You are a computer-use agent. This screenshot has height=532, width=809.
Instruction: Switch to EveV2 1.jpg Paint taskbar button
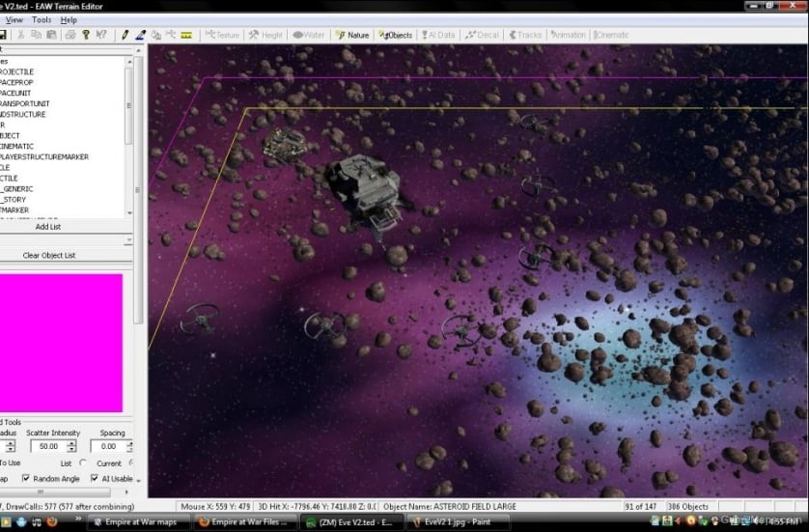click(459, 522)
